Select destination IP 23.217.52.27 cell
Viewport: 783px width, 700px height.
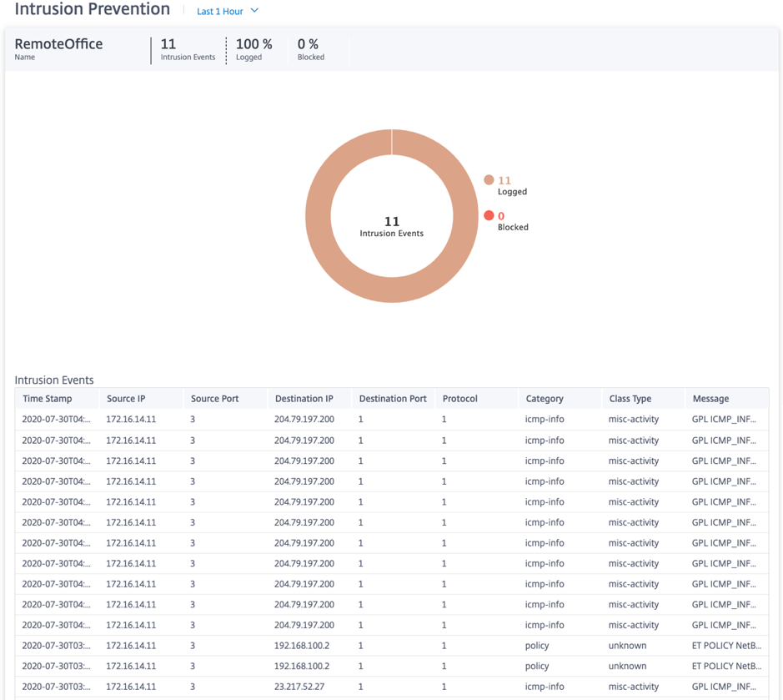(299, 687)
